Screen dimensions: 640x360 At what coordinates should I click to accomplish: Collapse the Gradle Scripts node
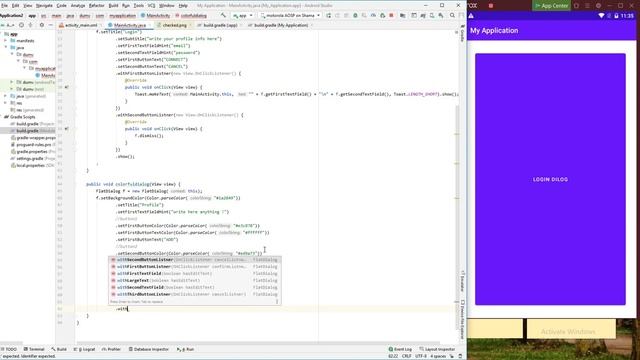2,117
